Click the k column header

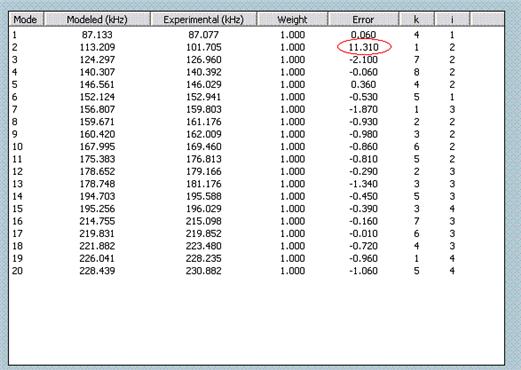[417, 20]
